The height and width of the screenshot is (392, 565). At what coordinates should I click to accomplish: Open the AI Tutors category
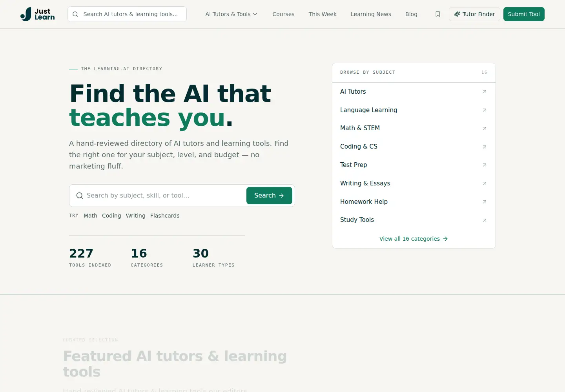[x=414, y=92]
